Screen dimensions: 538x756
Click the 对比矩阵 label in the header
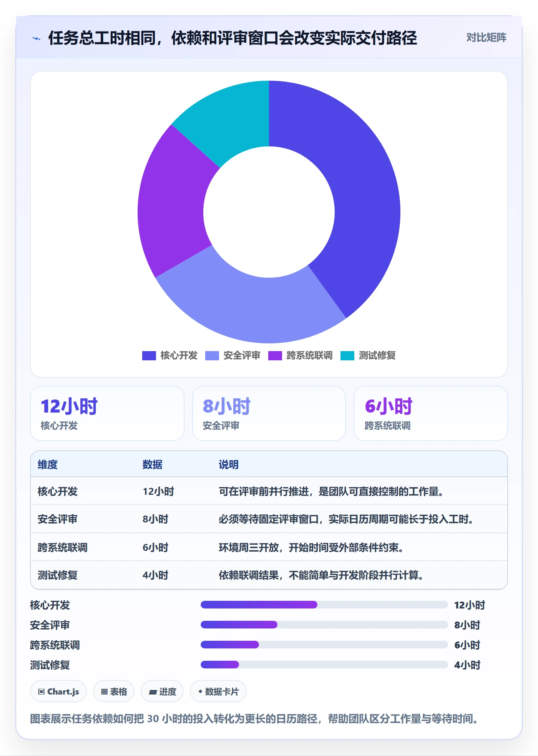[486, 38]
